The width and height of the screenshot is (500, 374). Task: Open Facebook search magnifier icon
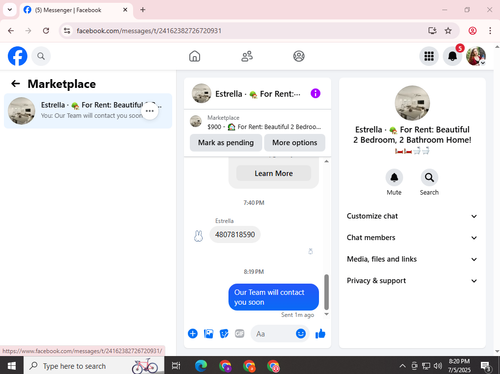tap(41, 56)
